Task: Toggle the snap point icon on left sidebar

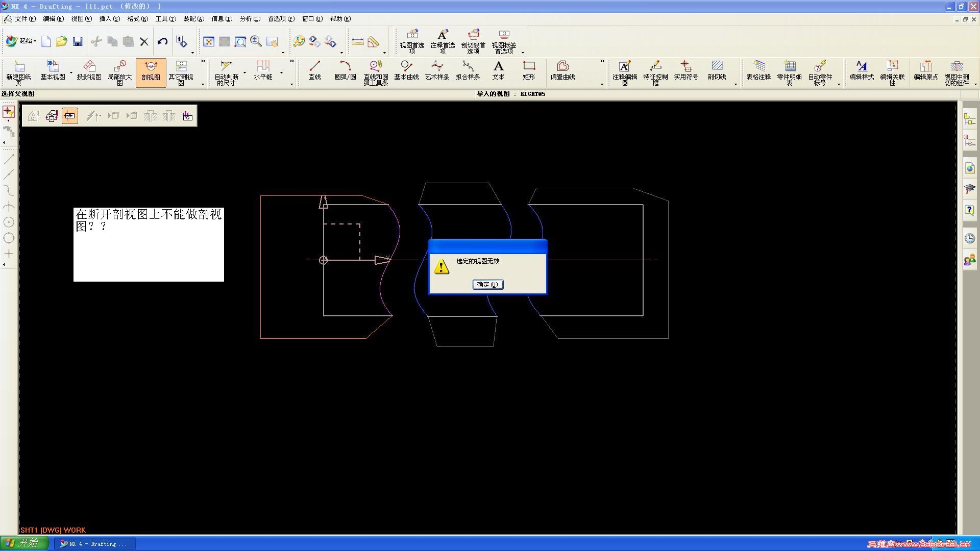Action: click(9, 112)
